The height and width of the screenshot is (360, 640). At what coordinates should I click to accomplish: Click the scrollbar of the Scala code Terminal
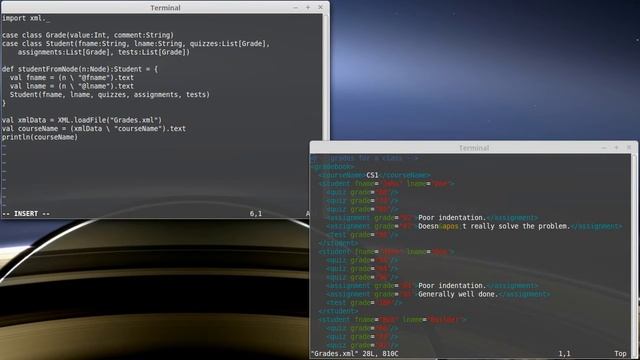pos(326,78)
